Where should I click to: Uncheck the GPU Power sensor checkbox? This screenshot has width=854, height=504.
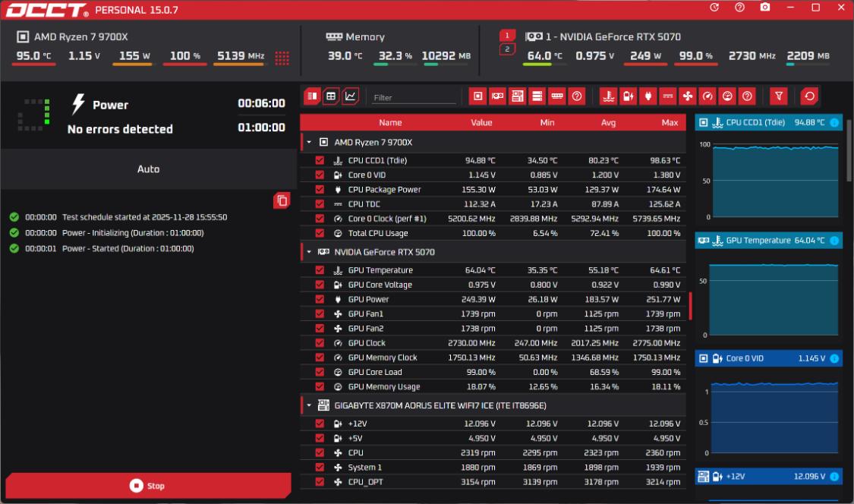[x=320, y=299]
